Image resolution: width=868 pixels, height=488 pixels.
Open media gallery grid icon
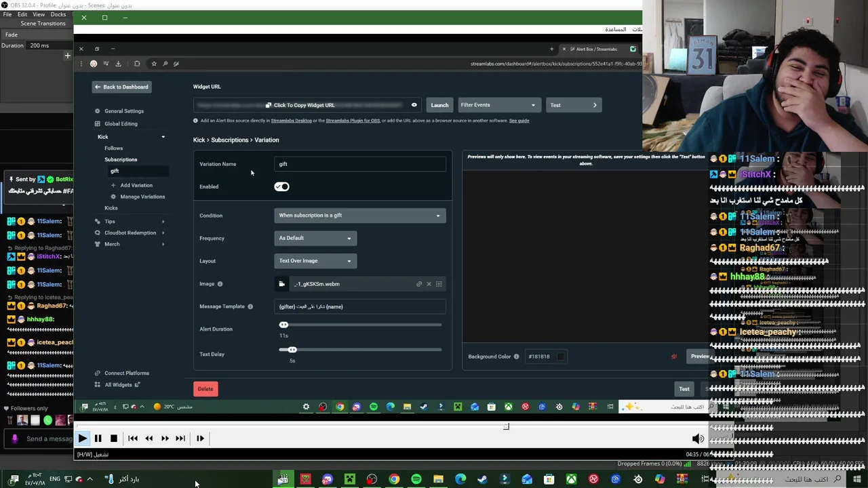coord(439,284)
